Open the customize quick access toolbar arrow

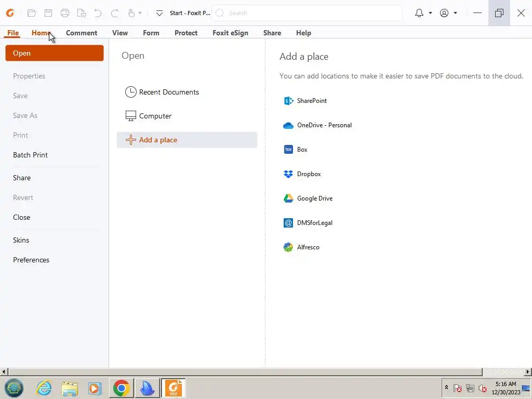(x=159, y=13)
